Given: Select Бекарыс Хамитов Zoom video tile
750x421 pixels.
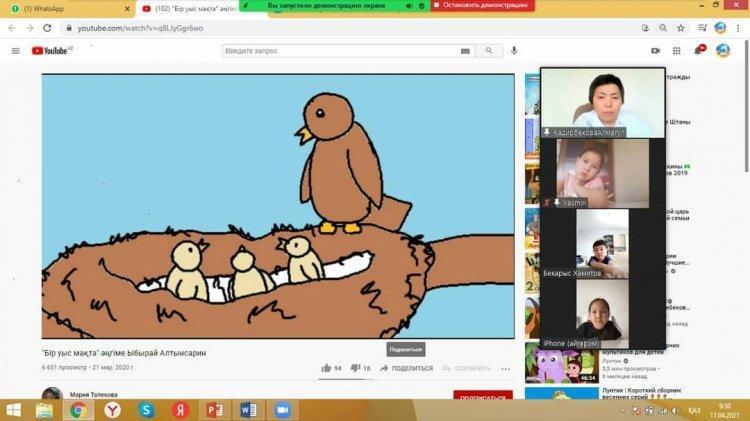Looking at the screenshot, I should pyautogui.click(x=603, y=244).
